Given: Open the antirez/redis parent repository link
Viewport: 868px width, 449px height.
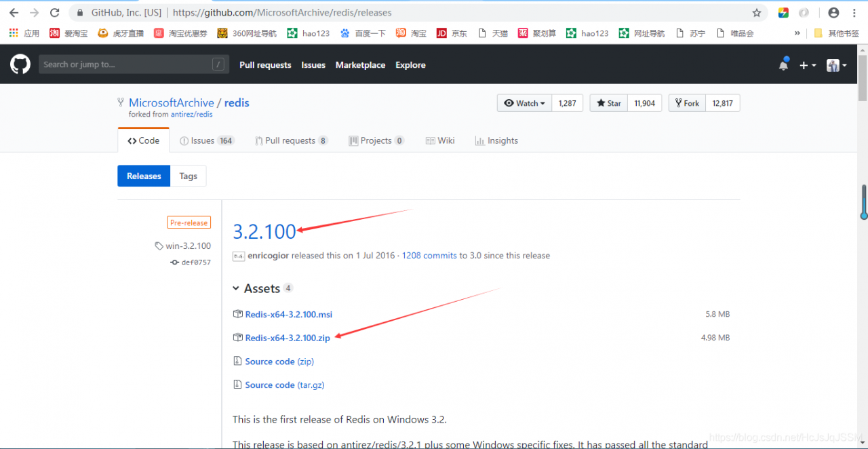Looking at the screenshot, I should 192,115.
